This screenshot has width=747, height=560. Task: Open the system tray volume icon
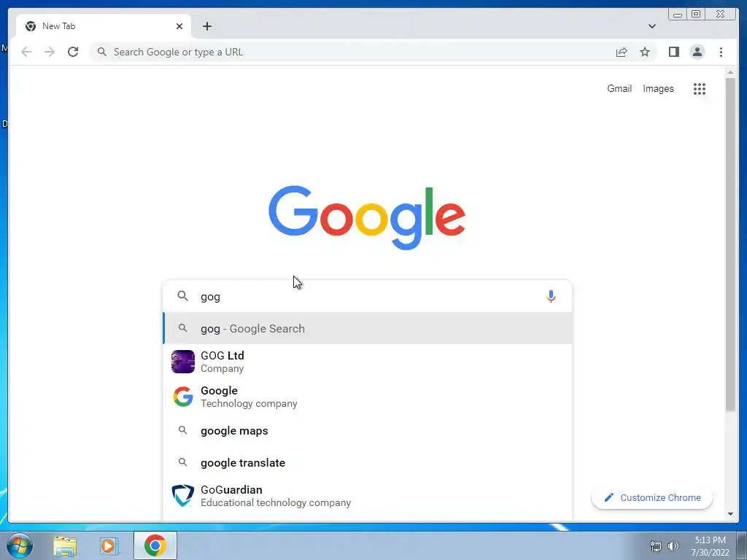[x=673, y=546]
